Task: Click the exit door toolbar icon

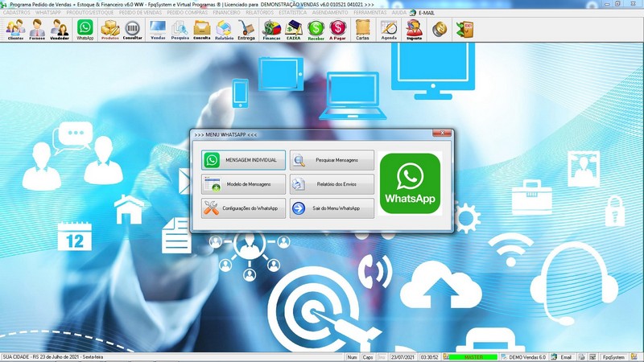Action: [x=465, y=29]
